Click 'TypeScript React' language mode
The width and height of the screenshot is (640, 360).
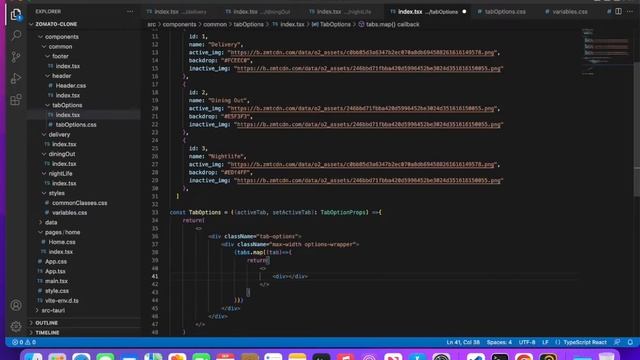(584, 342)
